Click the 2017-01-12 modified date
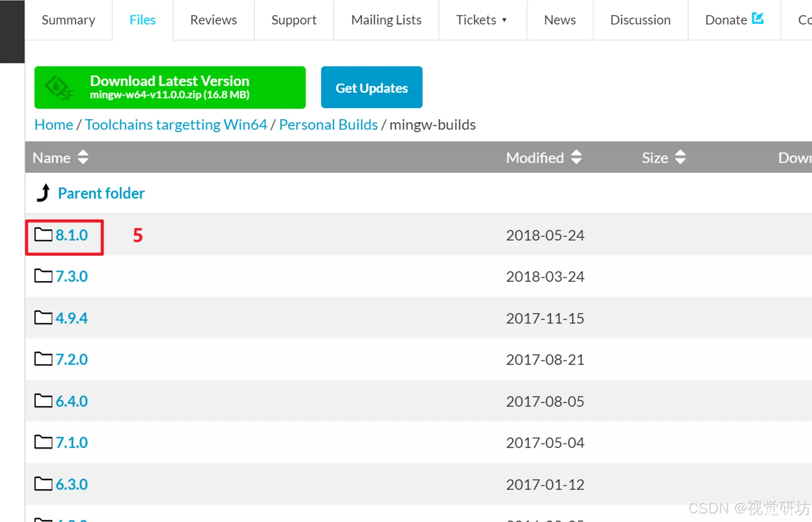Screen dimensions: 812x522 click(x=545, y=484)
